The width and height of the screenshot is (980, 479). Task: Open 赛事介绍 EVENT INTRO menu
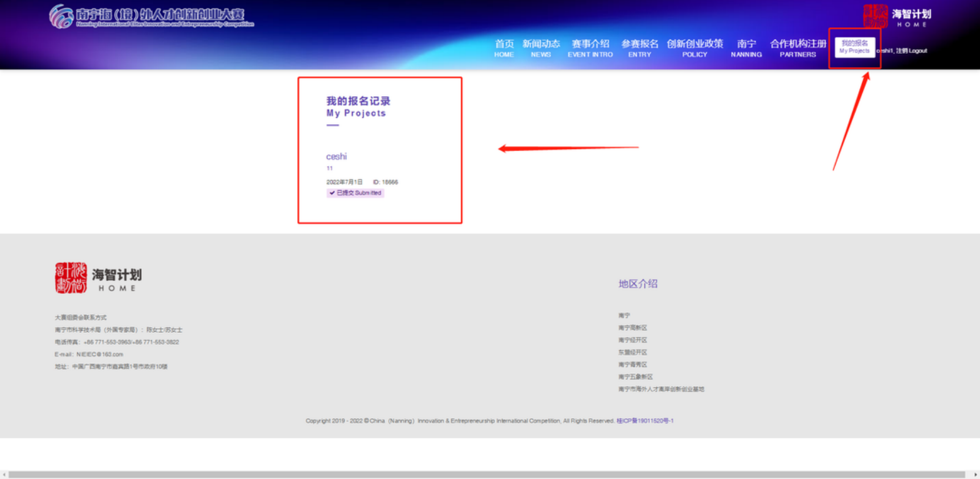coord(590,48)
